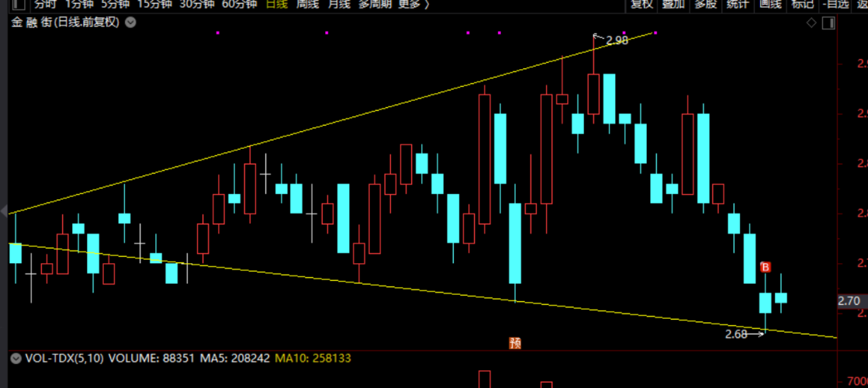Image resolution: width=868 pixels, height=388 pixels.
Task: Click the 2.98 high price label
Action: [617, 40]
